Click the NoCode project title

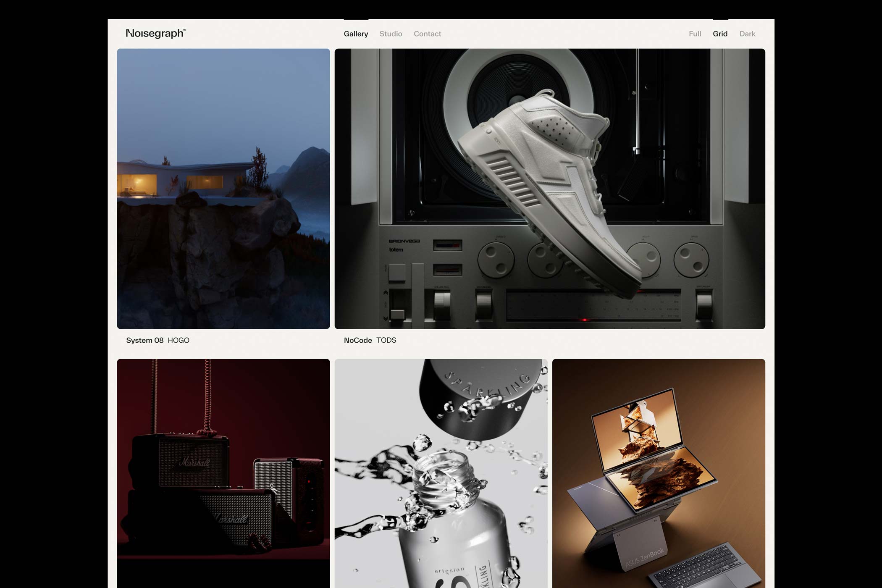pyautogui.click(x=358, y=340)
